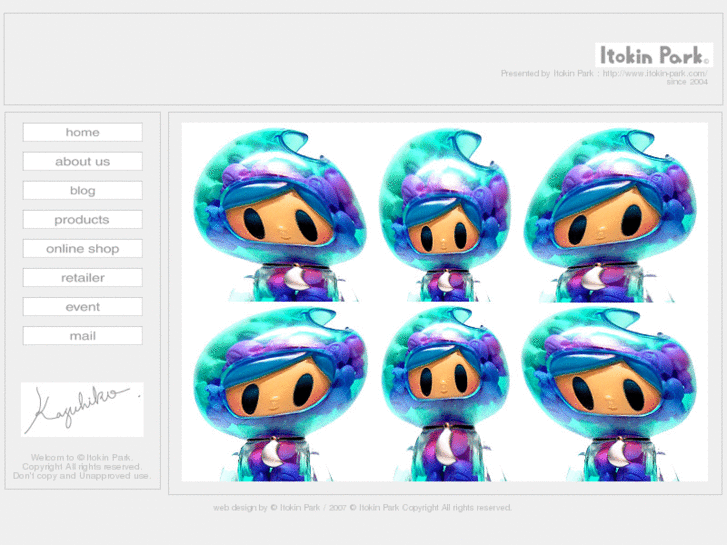Open the retailer page
The height and width of the screenshot is (545, 727).
coord(83,277)
